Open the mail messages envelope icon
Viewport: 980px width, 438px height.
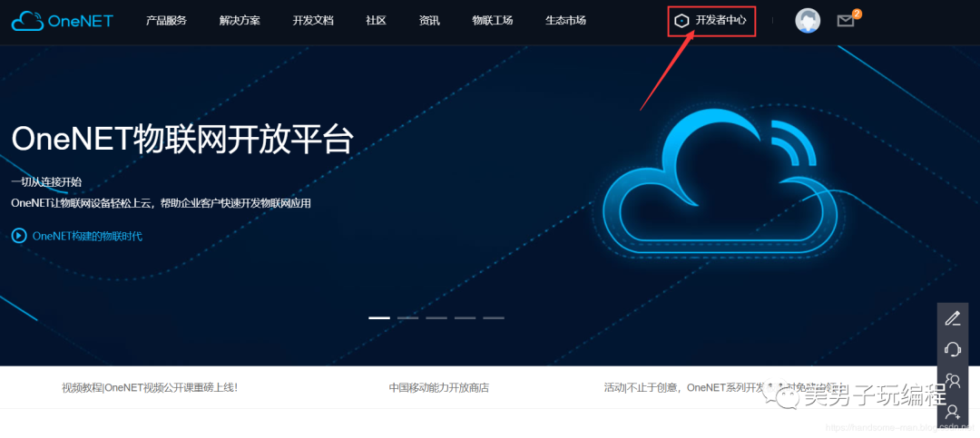(x=845, y=21)
